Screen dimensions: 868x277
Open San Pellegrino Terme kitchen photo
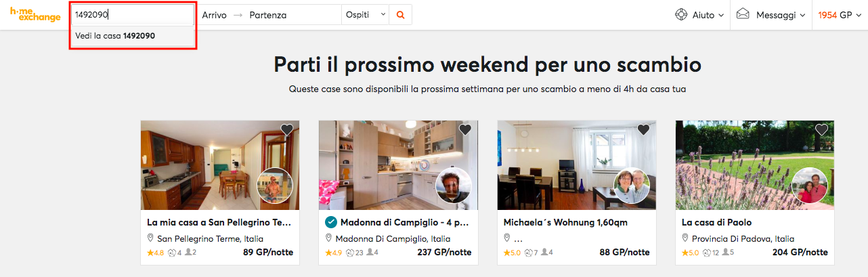(x=196, y=165)
